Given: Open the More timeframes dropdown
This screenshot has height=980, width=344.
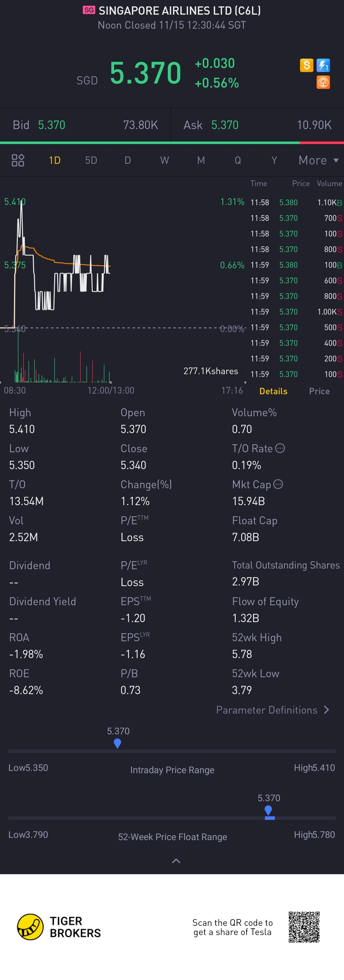Looking at the screenshot, I should pos(318,160).
